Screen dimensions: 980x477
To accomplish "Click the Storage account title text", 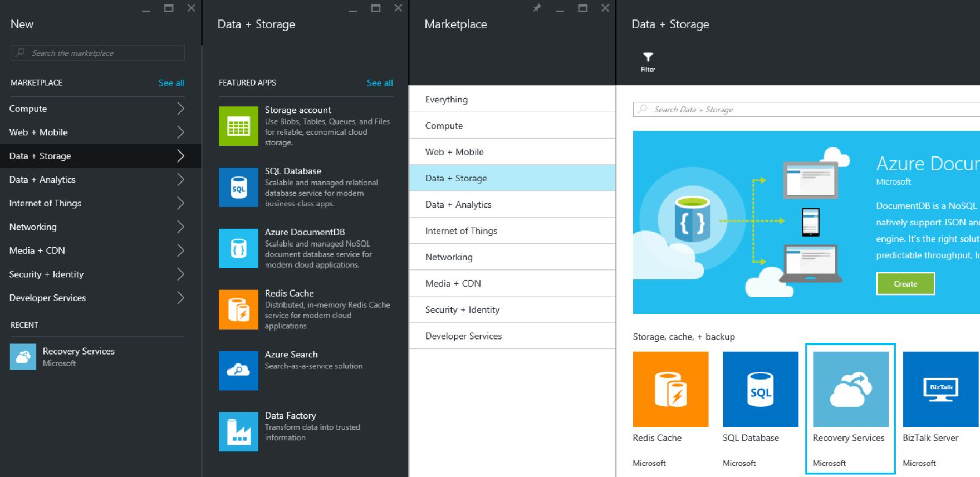I will click(x=298, y=110).
